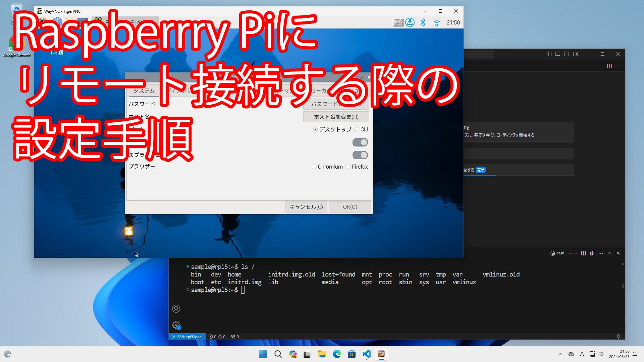The image size is (644, 362).
Task: Click ホスト名を変更(H) button
Action: (x=336, y=117)
